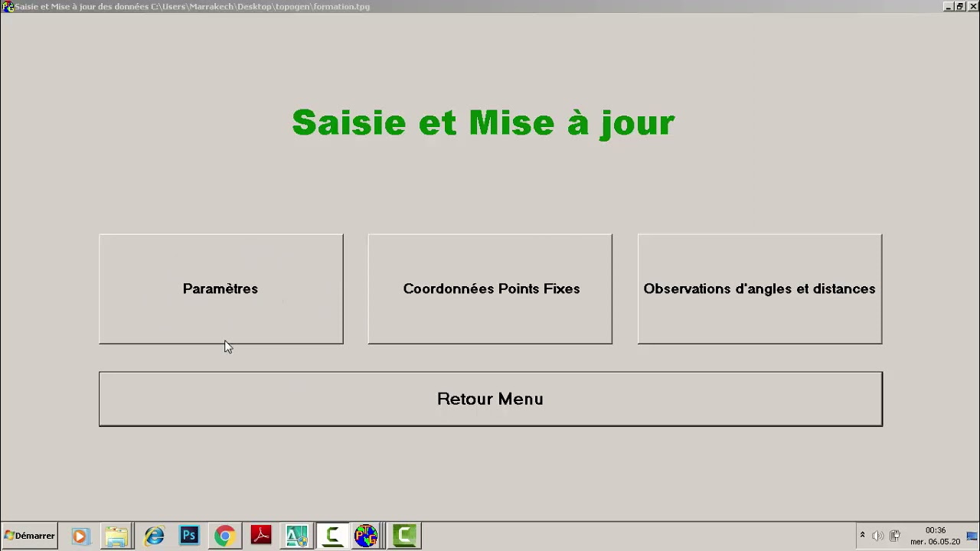Open Adobe Acrobat taskbar icon
The image size is (980, 551).
click(x=261, y=535)
